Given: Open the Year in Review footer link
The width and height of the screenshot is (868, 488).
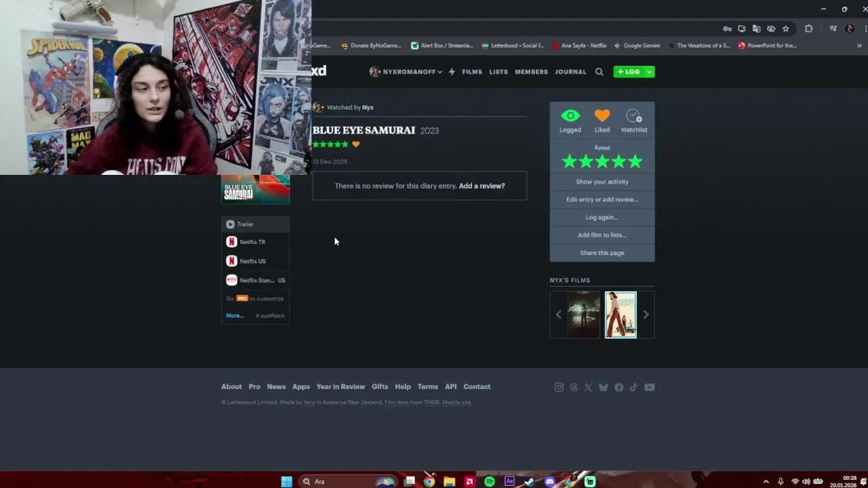Looking at the screenshot, I should tap(340, 386).
